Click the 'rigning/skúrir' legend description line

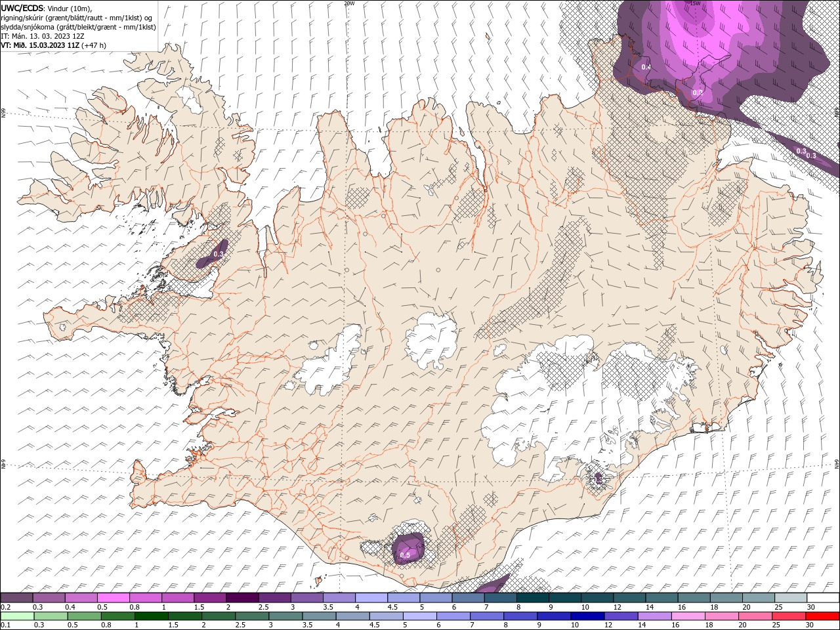click(77, 17)
